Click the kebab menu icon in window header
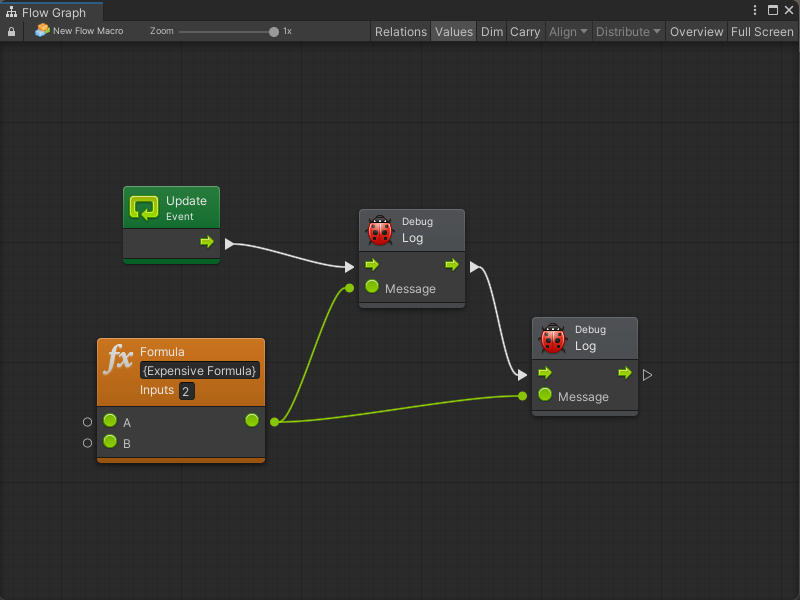The height and width of the screenshot is (600, 800). click(x=756, y=10)
